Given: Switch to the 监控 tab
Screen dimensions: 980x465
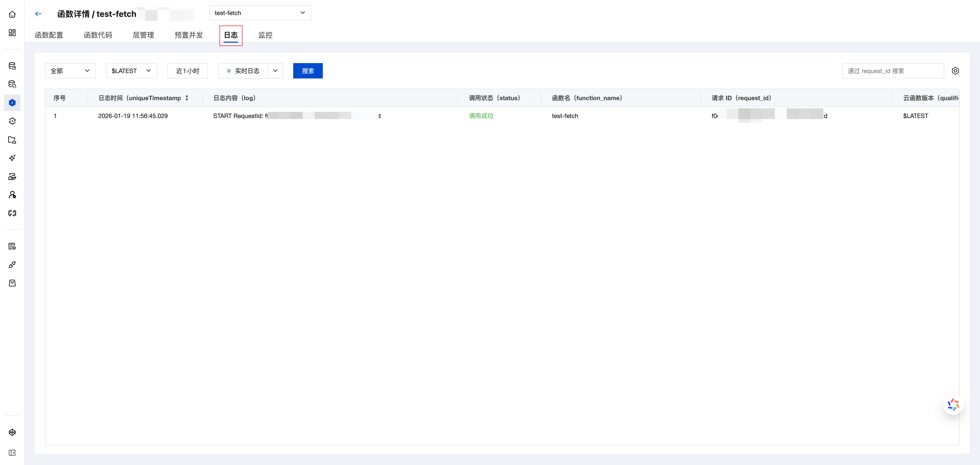Looking at the screenshot, I should click(x=265, y=35).
